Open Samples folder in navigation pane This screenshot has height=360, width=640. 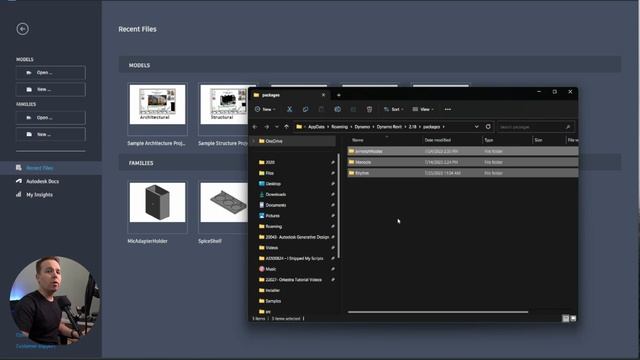tap(273, 301)
